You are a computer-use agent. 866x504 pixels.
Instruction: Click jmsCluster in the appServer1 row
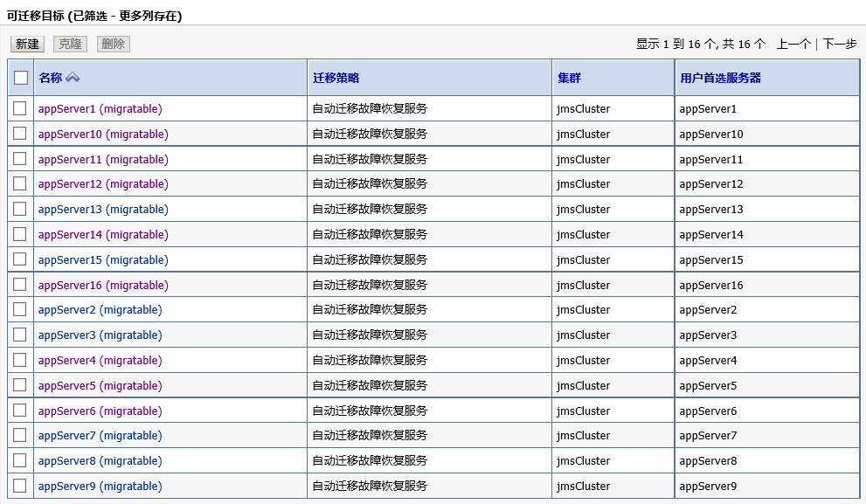pyautogui.click(x=583, y=109)
